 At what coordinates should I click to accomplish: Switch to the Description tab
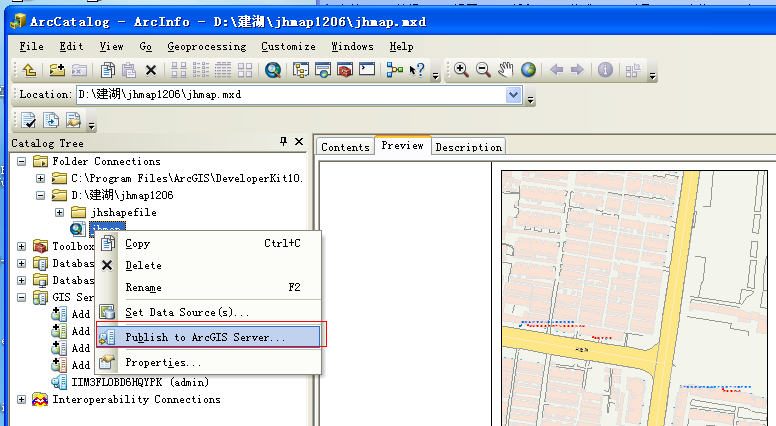469,147
